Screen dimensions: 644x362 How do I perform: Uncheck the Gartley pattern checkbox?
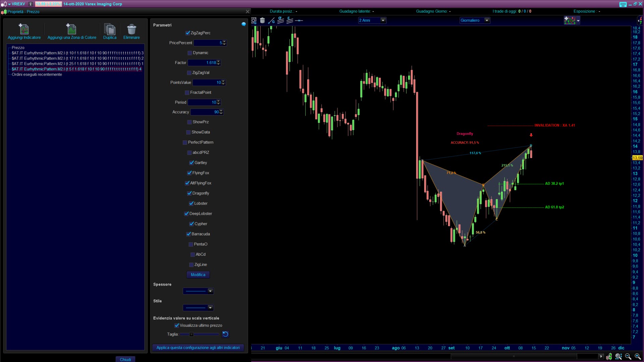click(x=192, y=163)
